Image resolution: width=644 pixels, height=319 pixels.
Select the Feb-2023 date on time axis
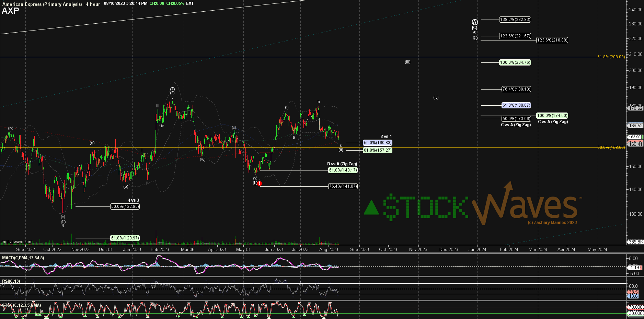[160, 249]
